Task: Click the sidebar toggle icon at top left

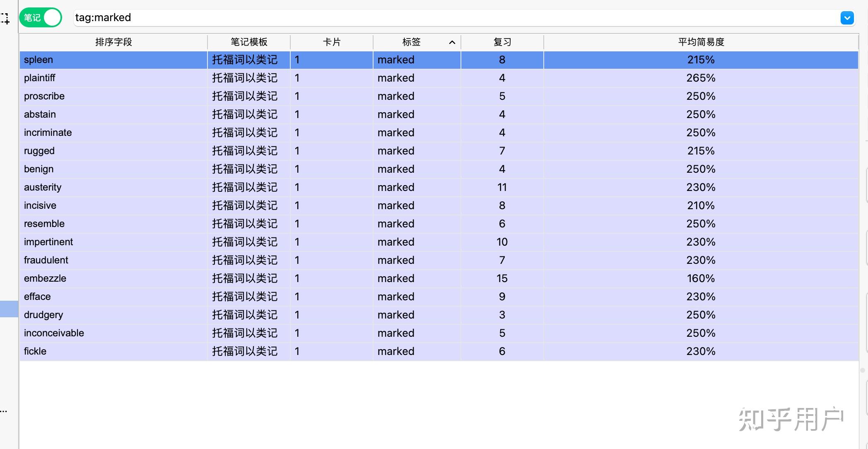Action: pos(5,18)
